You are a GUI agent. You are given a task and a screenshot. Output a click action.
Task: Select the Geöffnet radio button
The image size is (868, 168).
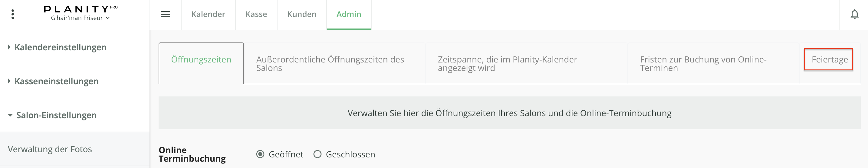[x=260, y=154]
